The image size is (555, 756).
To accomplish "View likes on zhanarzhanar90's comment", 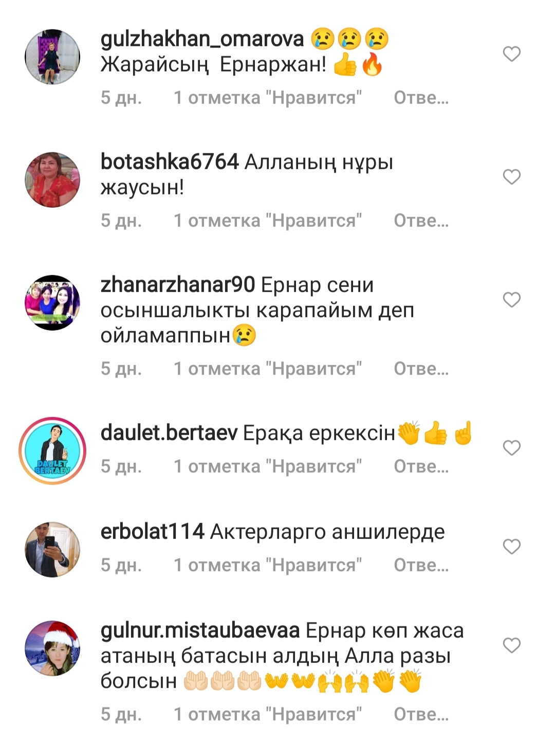I will (x=268, y=368).
